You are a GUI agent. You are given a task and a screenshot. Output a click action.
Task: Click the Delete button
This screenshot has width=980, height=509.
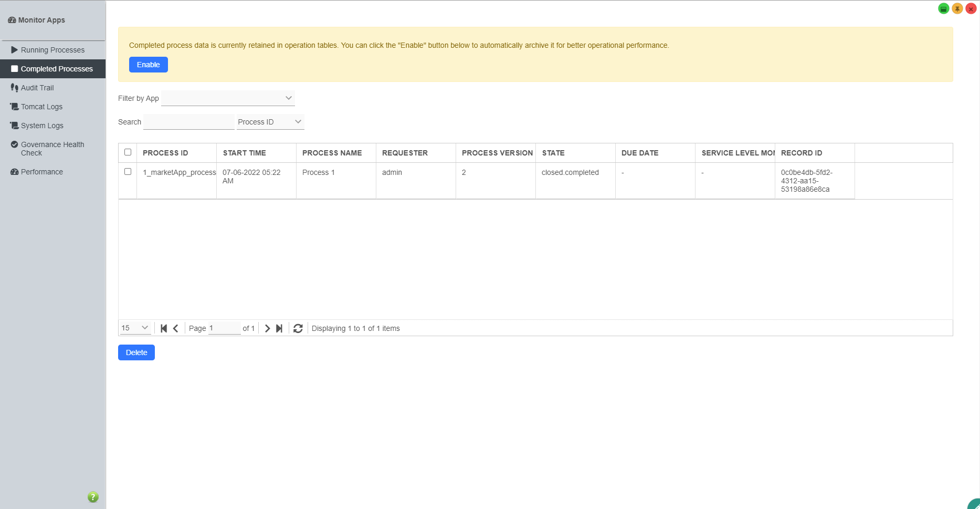pyautogui.click(x=136, y=352)
